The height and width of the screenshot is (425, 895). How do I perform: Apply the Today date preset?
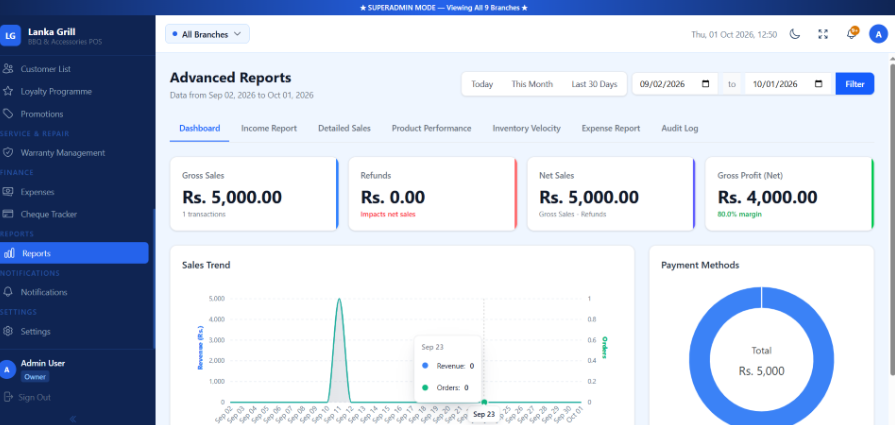click(x=482, y=84)
